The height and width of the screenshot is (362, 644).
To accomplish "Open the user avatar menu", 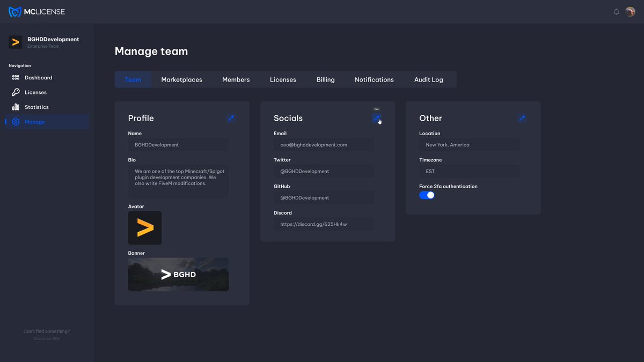I will [630, 11].
